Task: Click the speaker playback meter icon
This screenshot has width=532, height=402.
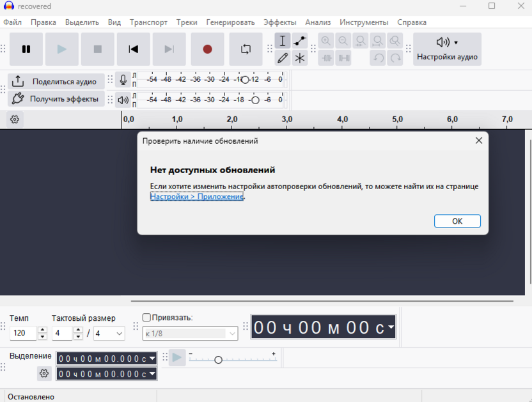Action: (x=123, y=100)
